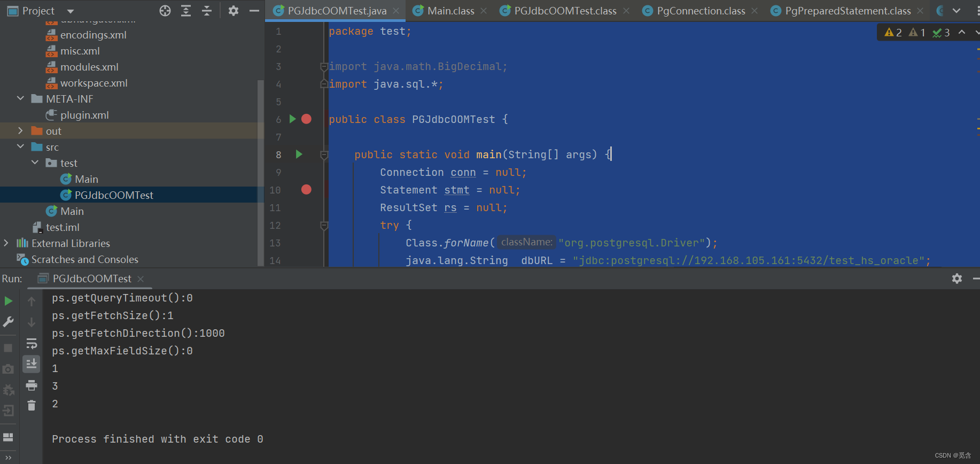The image size is (980, 464).
Task: Run class PGJdbcOOMTest from line 6 gutter
Action: pos(292,119)
